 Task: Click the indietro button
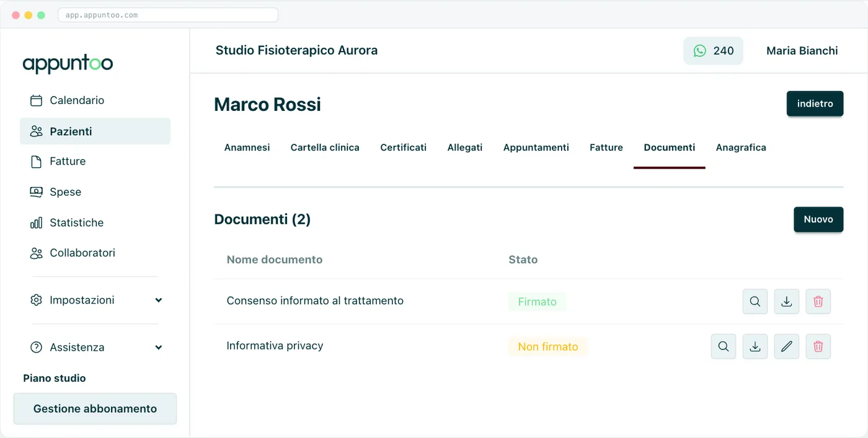click(x=815, y=103)
